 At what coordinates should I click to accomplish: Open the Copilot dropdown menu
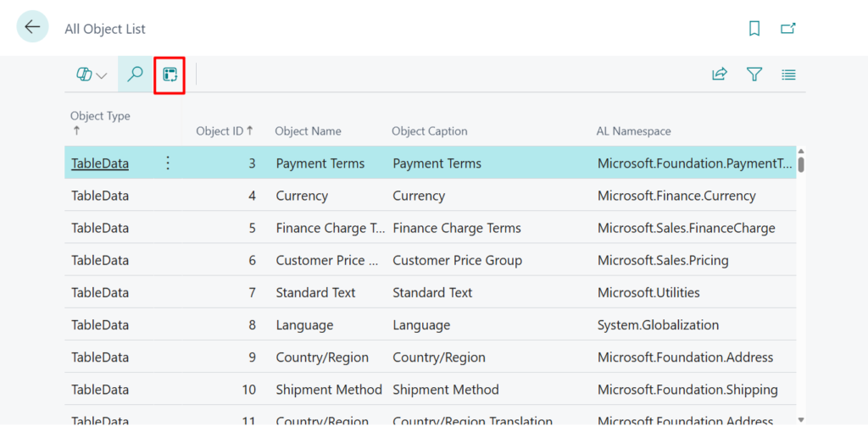click(92, 75)
